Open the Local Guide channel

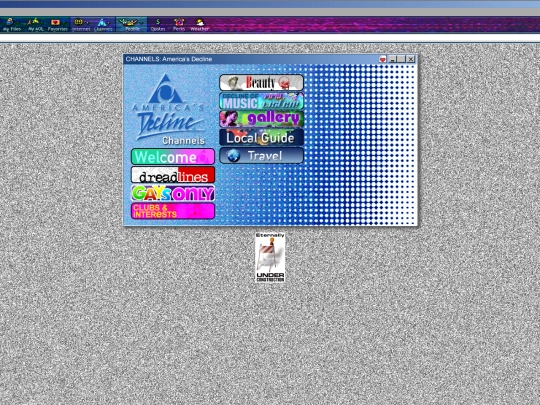261,137
